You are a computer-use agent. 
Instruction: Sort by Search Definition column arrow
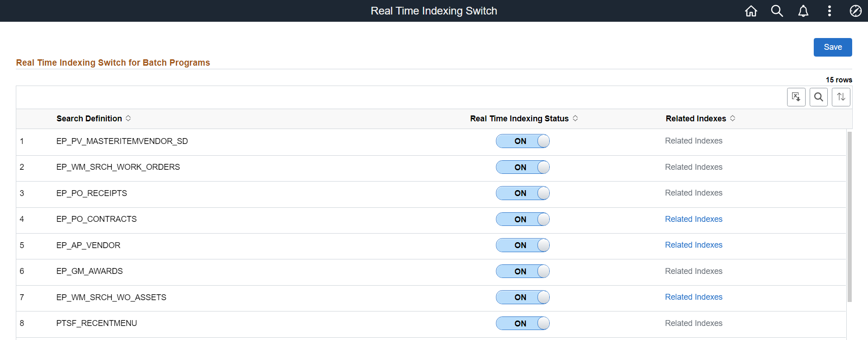click(x=128, y=118)
